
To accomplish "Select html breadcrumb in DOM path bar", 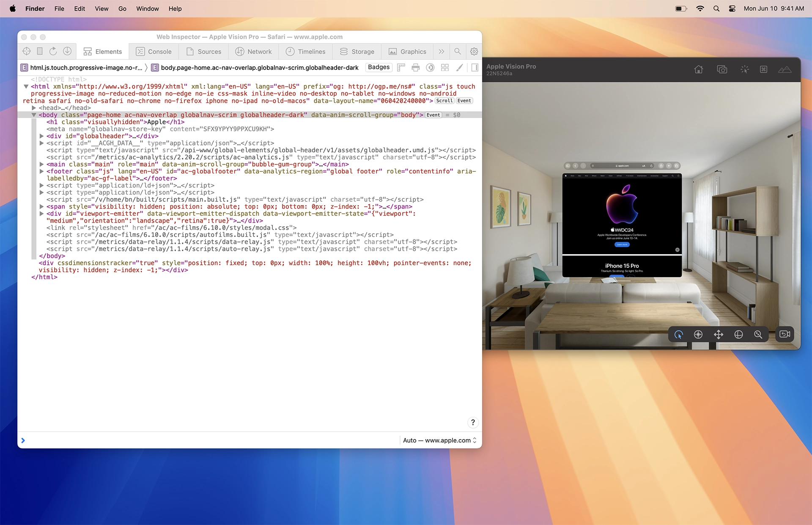I will coord(82,67).
